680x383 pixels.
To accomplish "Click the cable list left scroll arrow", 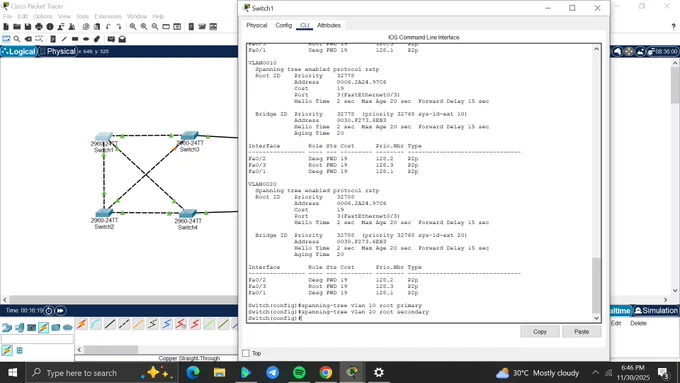I will pyautogui.click(x=79, y=350).
